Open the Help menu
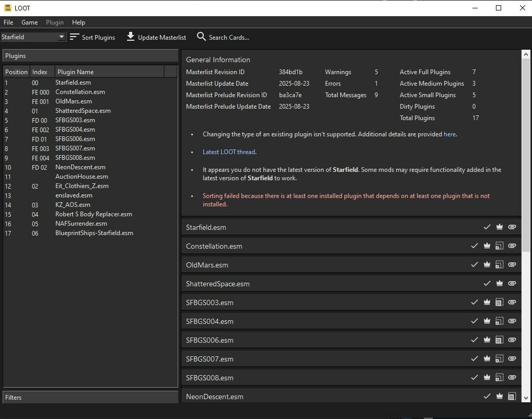Image resolution: width=532 pixels, height=419 pixels. tap(78, 22)
